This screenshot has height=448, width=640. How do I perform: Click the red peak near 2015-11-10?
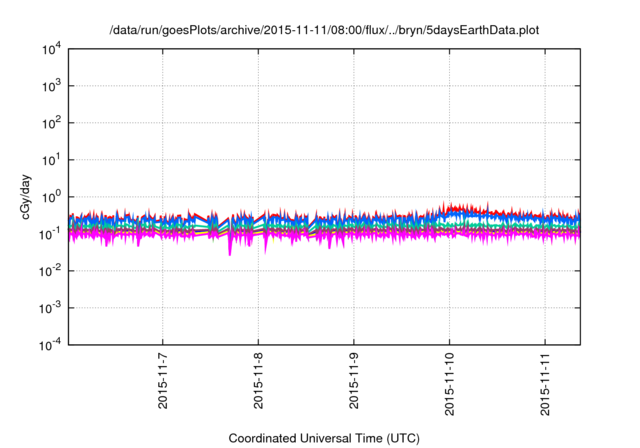point(444,204)
